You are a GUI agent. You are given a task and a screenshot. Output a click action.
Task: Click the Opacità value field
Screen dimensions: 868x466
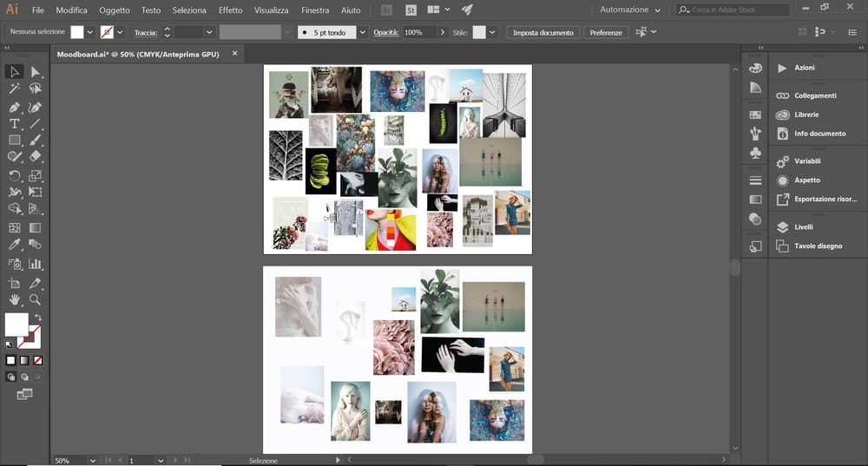point(419,32)
